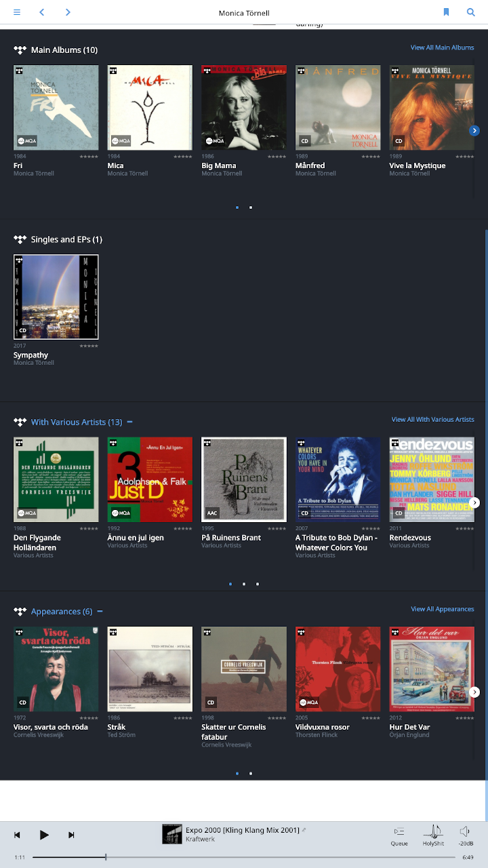
Task: Click View All Main Albums link
Action: pyautogui.click(x=442, y=47)
